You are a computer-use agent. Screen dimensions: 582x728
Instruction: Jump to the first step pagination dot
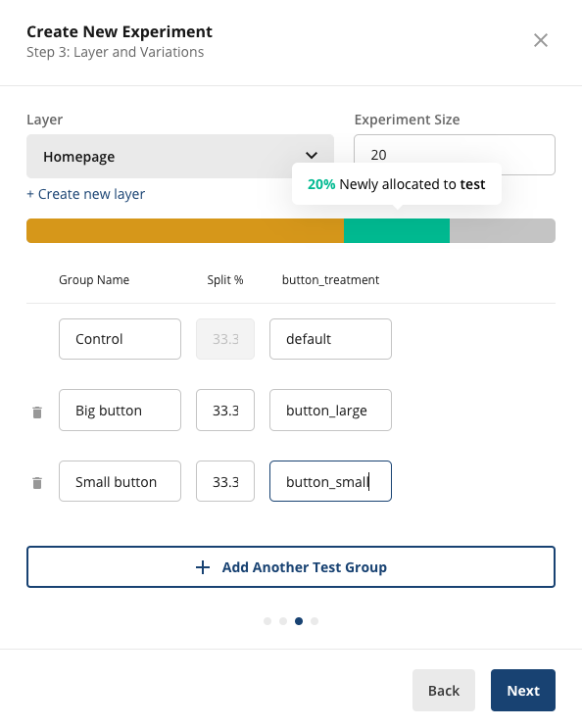tap(267, 621)
